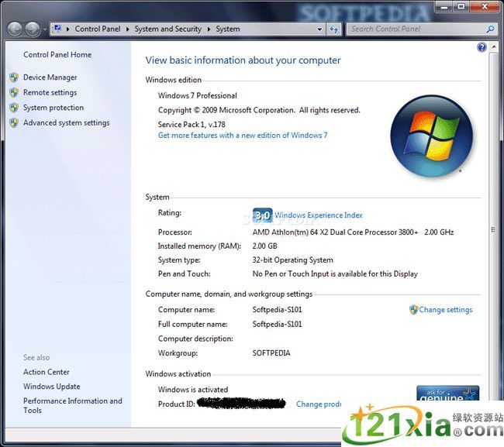
Task: Open the recent pages dropdown beside Forward
Action: click(x=45, y=29)
